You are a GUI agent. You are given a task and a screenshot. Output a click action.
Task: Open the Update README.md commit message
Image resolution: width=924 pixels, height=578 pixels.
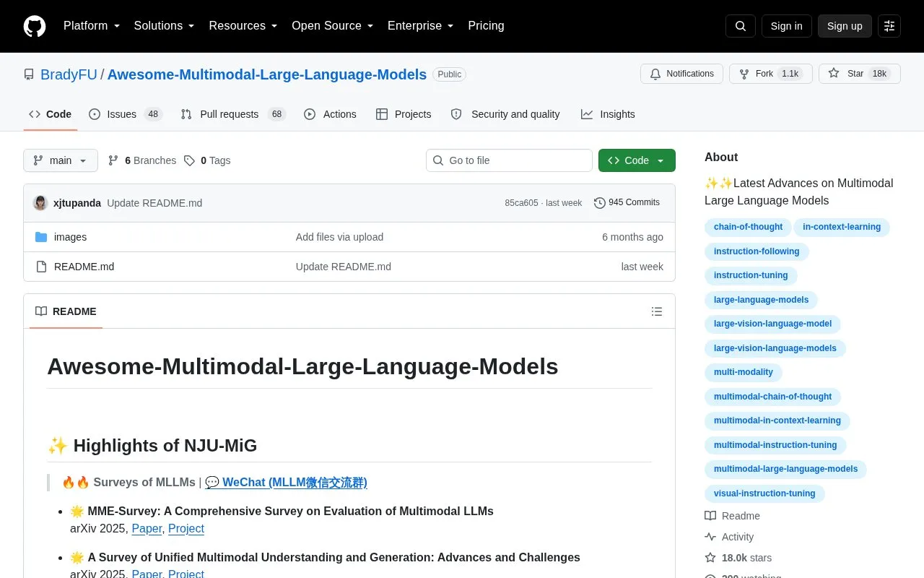[154, 203]
